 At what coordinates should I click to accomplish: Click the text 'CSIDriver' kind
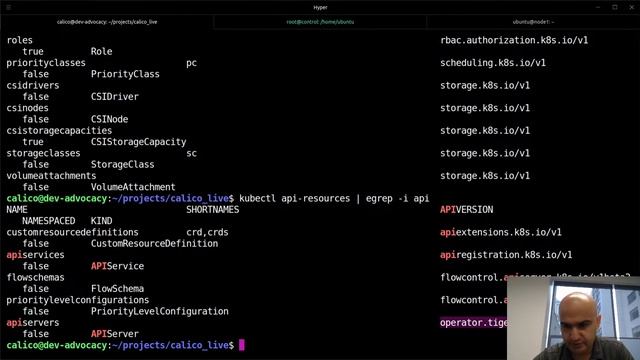tap(115, 97)
